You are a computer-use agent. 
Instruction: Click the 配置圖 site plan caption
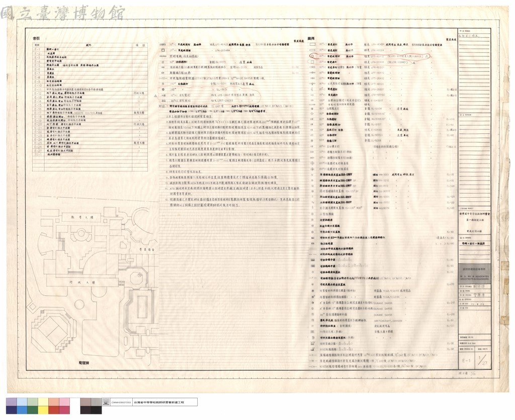coord(84,363)
